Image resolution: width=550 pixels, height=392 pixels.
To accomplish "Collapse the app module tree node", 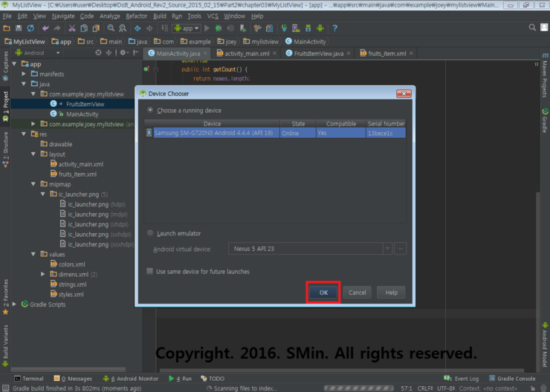I will click(x=14, y=64).
